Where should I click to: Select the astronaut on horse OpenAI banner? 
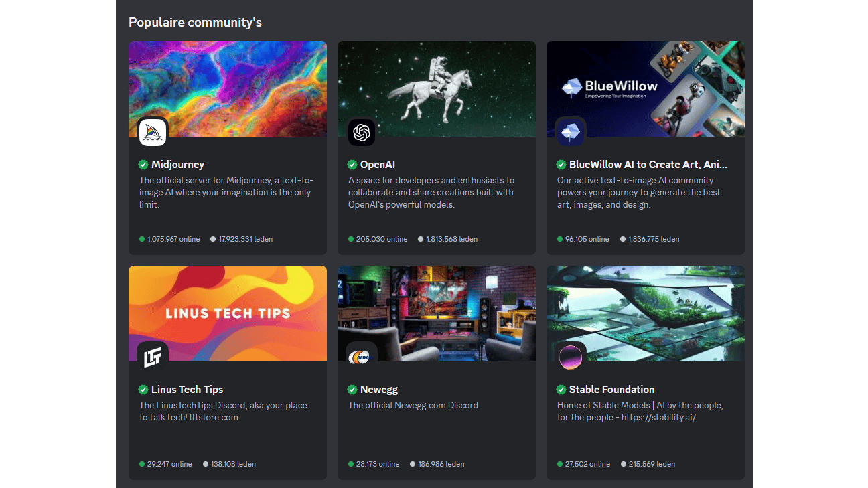coord(437,88)
